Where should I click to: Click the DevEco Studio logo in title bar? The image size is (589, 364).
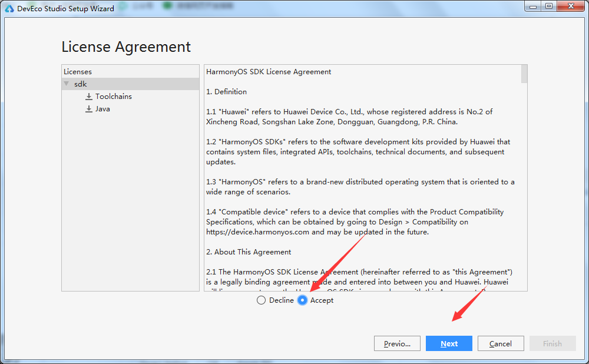click(9, 8)
